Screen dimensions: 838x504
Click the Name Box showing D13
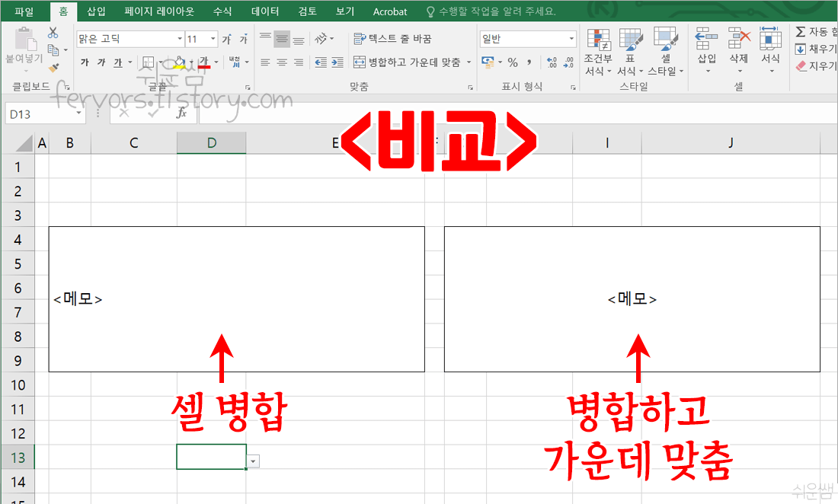tap(40, 113)
